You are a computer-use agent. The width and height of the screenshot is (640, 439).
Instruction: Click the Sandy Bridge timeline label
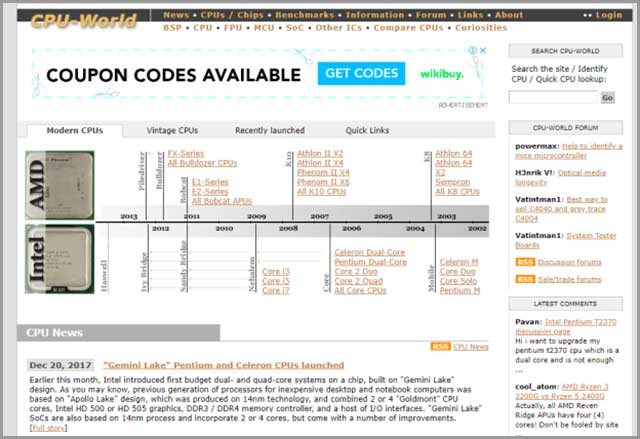pos(183,266)
